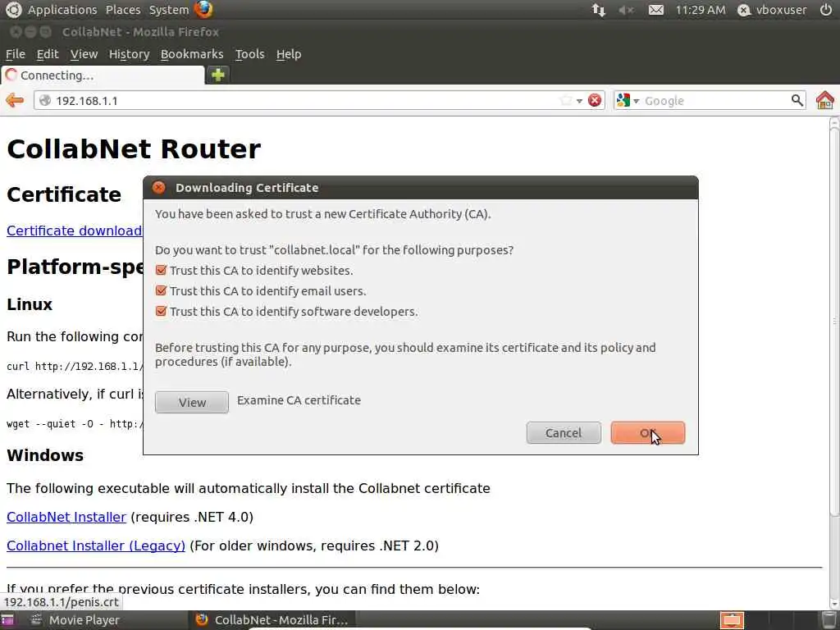Screen dimensions: 840x630
Task: Click the back arrow in Firefox
Action: (15, 100)
